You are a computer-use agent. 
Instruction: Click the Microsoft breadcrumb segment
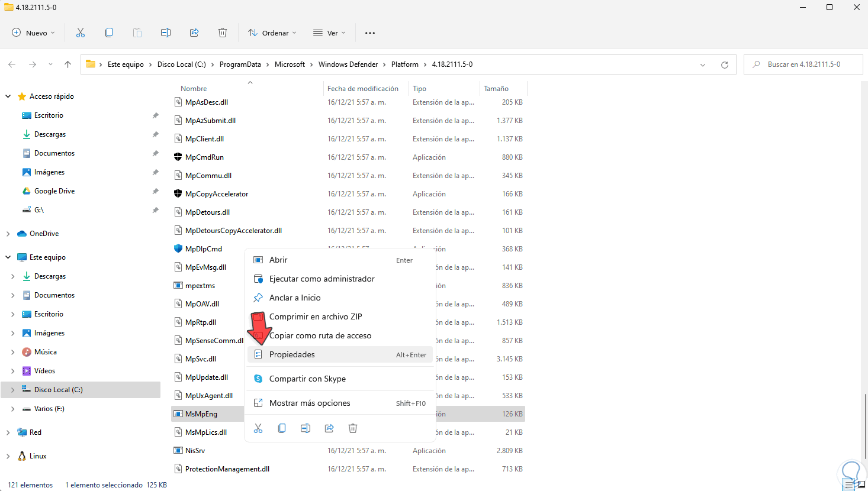tap(290, 64)
